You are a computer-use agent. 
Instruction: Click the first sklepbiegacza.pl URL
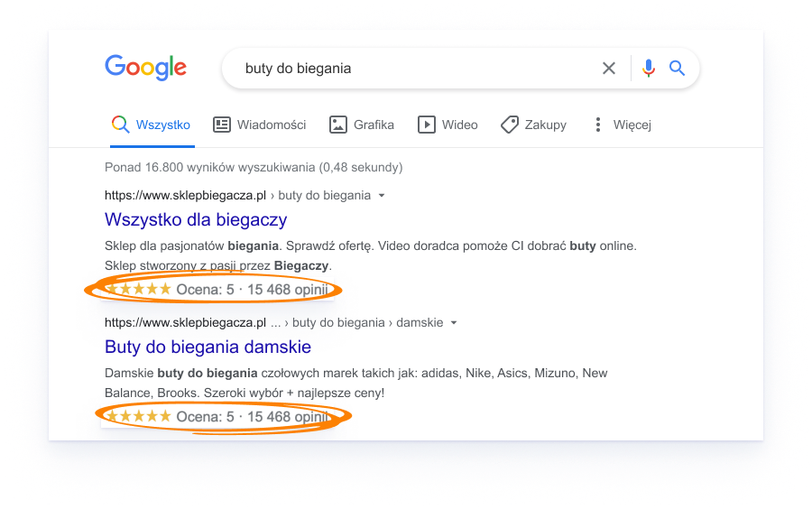[x=185, y=196]
